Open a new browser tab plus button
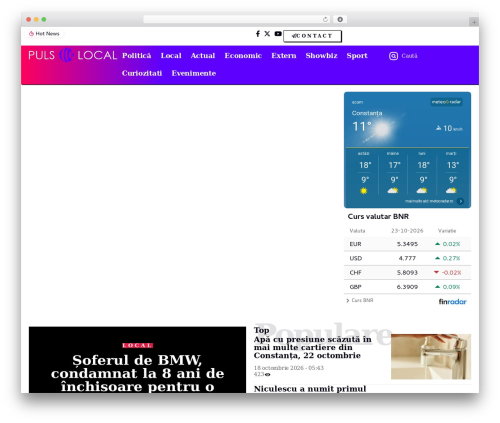Screen dimensions: 500x423 (x=474, y=22)
